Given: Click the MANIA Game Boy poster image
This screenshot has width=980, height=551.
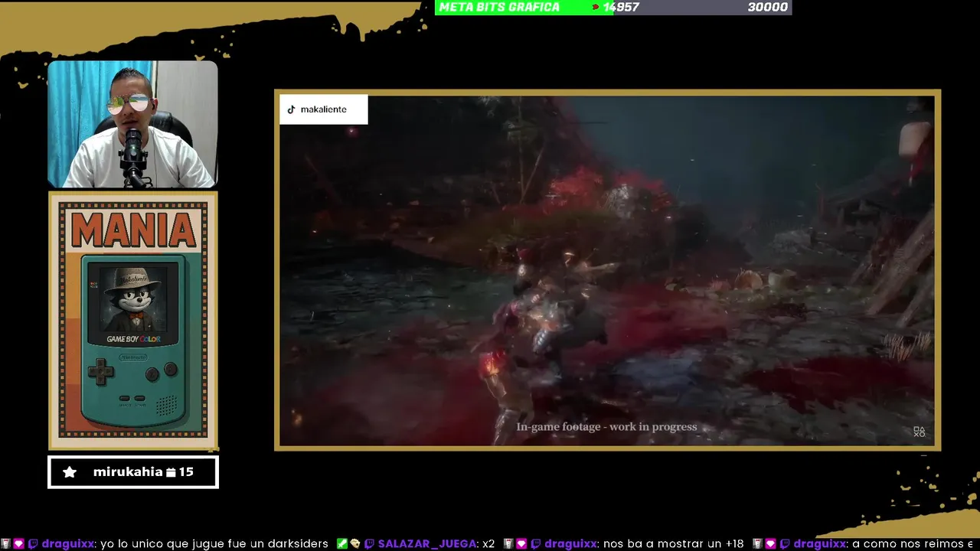Looking at the screenshot, I should click(133, 320).
